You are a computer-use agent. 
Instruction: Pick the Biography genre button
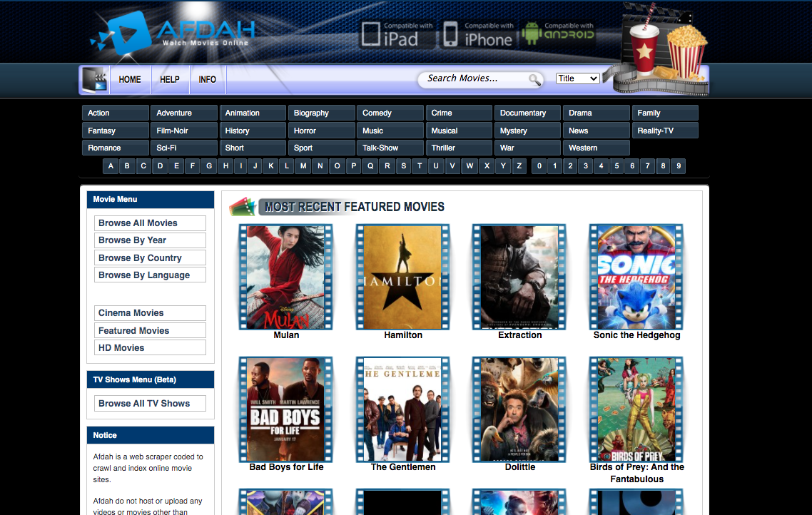(x=322, y=113)
